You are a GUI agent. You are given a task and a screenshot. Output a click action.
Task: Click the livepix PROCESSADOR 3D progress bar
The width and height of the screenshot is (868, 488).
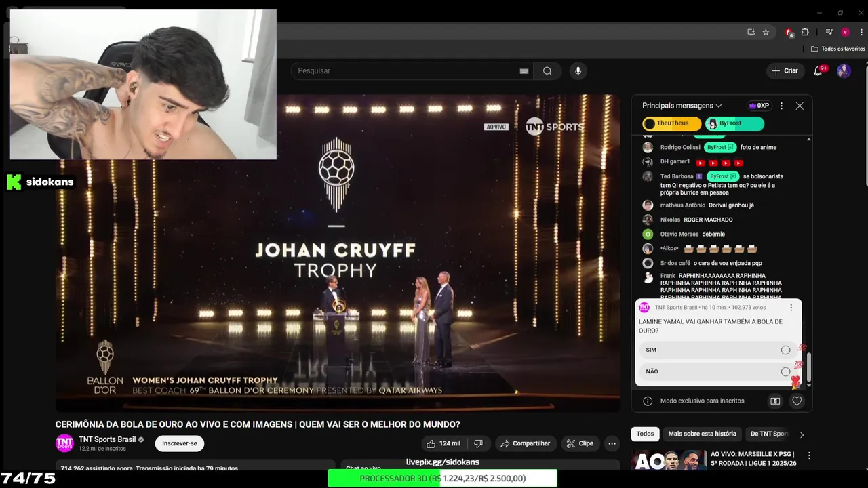[443, 479]
